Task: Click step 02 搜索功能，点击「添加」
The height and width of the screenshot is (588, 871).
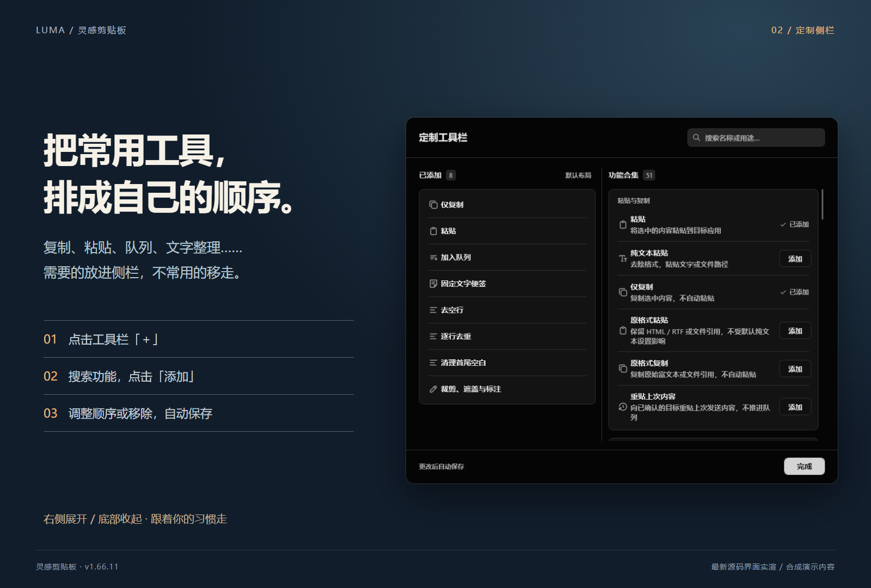Action: coord(199,376)
